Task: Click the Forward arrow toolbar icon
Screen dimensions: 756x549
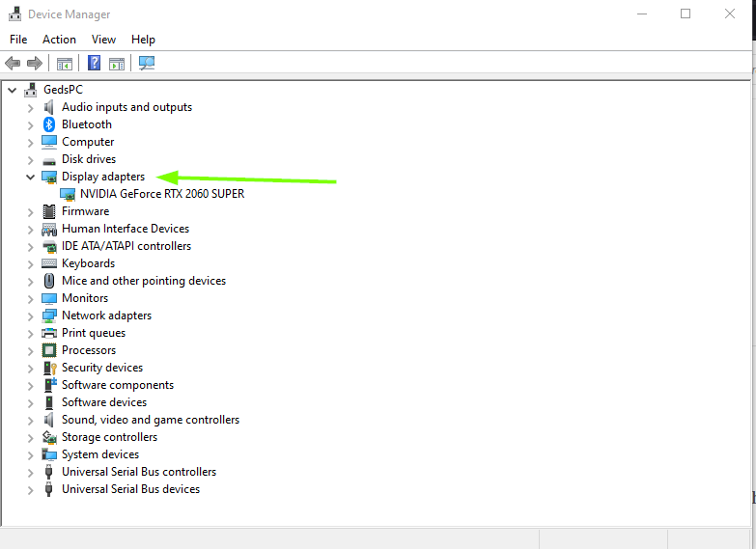Action: [x=35, y=63]
